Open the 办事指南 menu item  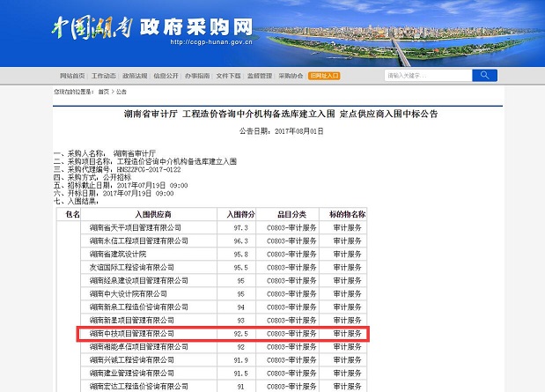pyautogui.click(x=197, y=76)
